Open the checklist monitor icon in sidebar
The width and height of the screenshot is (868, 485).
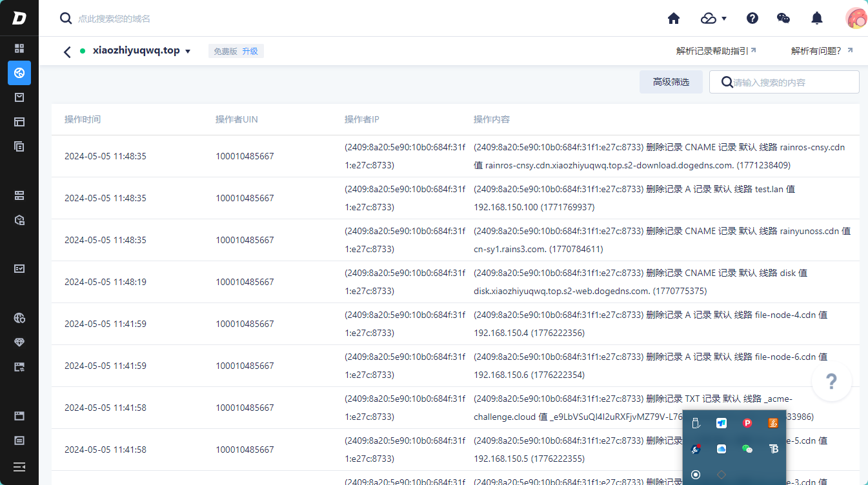tap(19, 268)
